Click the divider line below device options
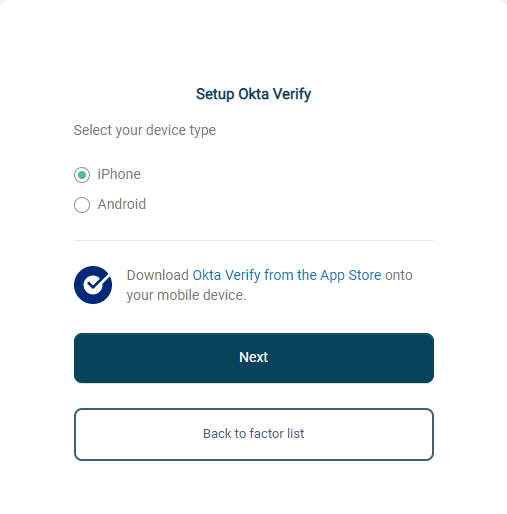The width and height of the screenshot is (507, 514). tap(254, 240)
